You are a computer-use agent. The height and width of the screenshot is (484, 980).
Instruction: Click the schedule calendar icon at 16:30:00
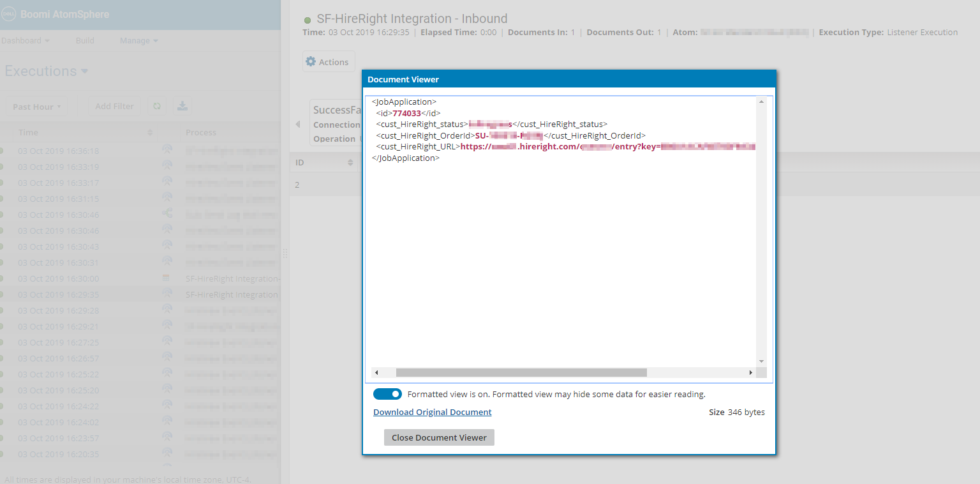click(167, 278)
